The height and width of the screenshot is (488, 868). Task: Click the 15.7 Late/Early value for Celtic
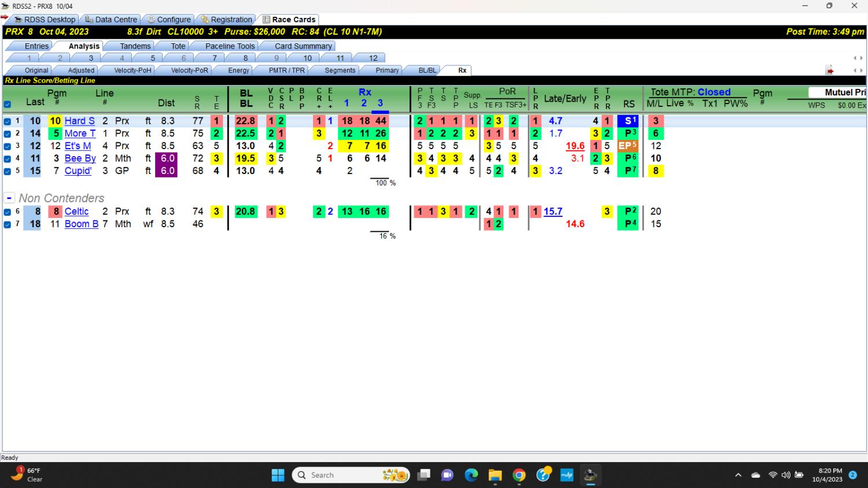pyautogui.click(x=553, y=212)
